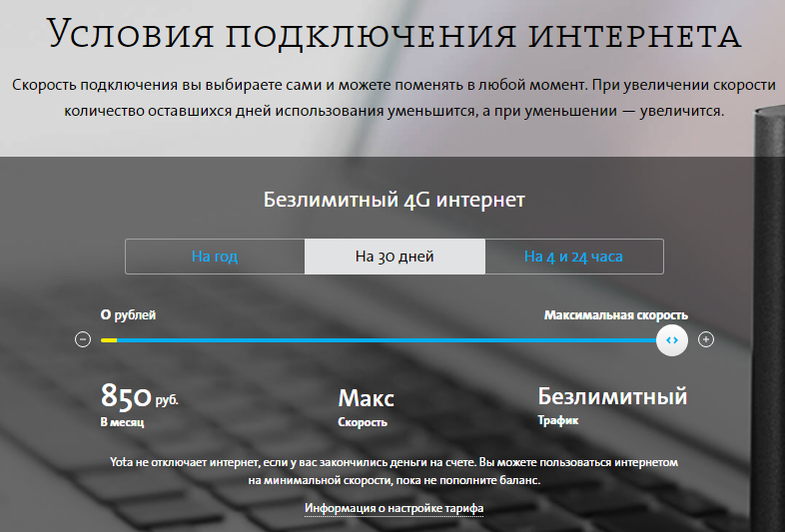Screen dimensions: 785x532
Task: Select the 'На 30 дней' tab
Action: (x=394, y=257)
